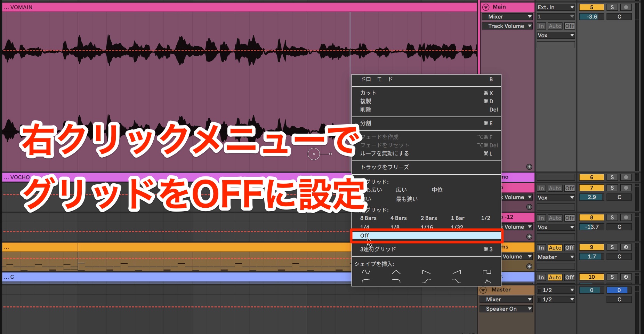Click track 10 arm button
644x334 pixels.
626,277
